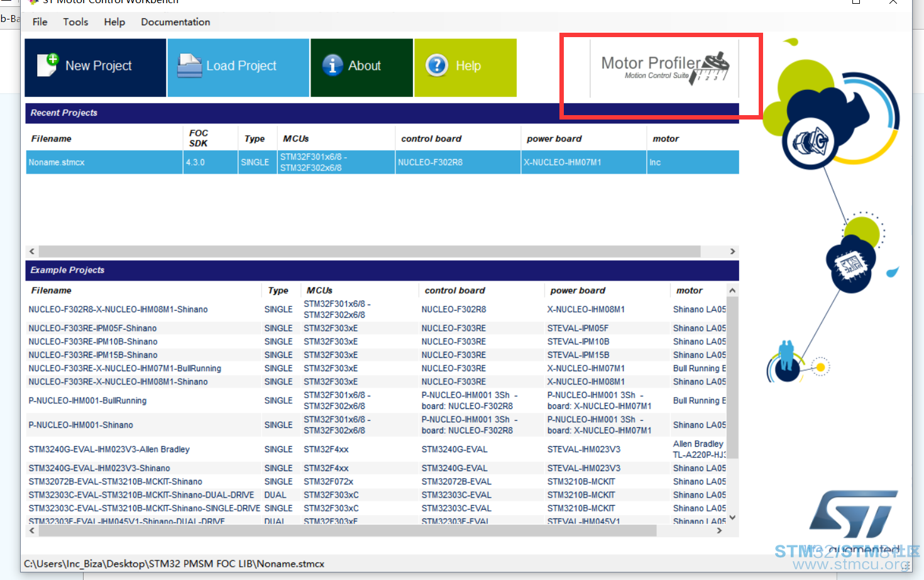The height and width of the screenshot is (580, 924).
Task: Select P-NUCLEO-IHM001-BullRunning example project
Action: click(x=376, y=401)
